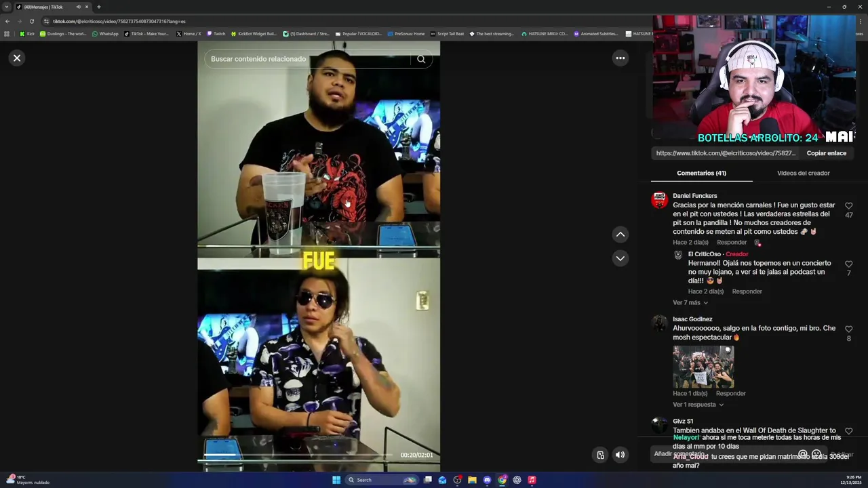
Task: Click browser back arrow
Action: click(x=7, y=21)
